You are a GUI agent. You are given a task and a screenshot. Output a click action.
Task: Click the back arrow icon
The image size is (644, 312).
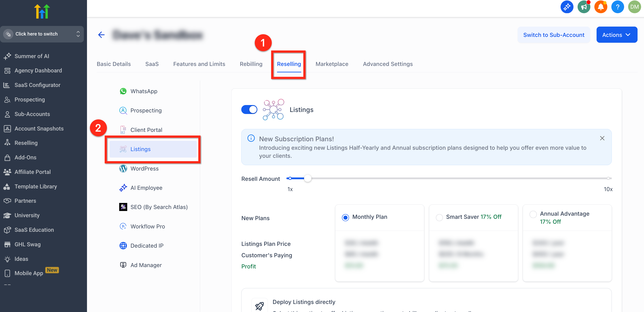tap(101, 35)
